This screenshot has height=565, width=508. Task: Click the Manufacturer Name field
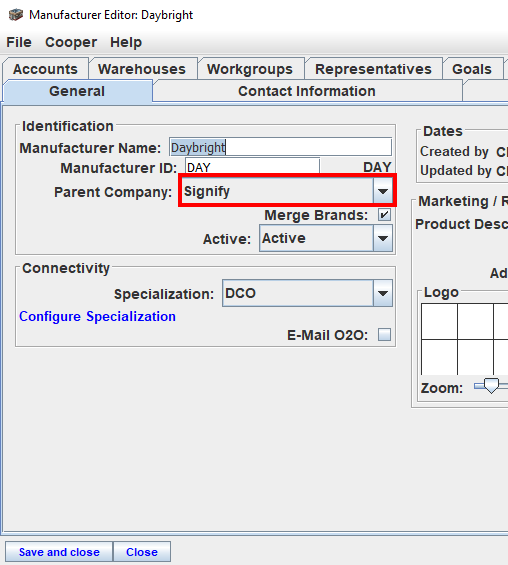coord(280,147)
